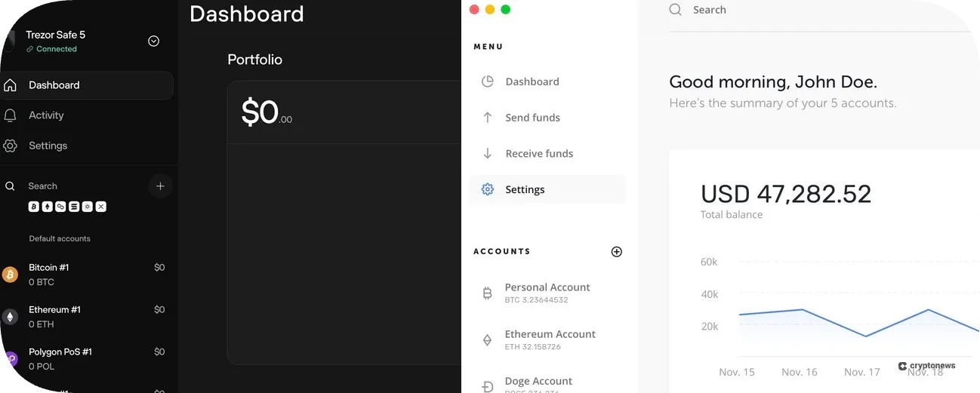The image size is (980, 393).
Task: Filter accounts by the XRP coin chip
Action: click(x=101, y=207)
